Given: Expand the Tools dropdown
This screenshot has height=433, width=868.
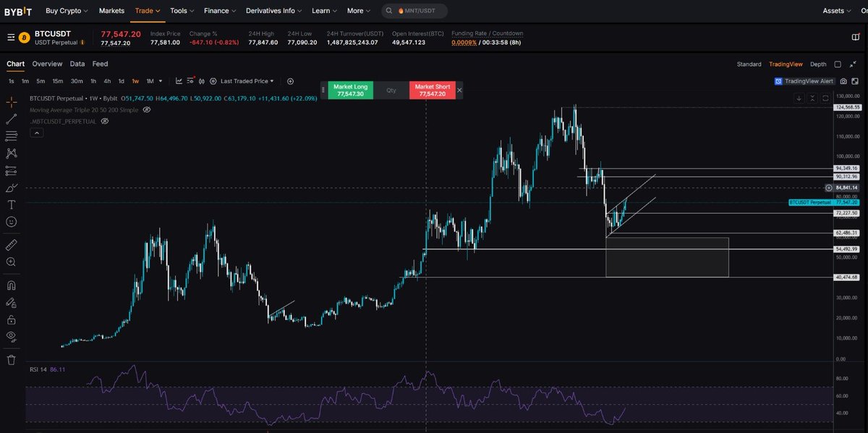Looking at the screenshot, I should [182, 11].
